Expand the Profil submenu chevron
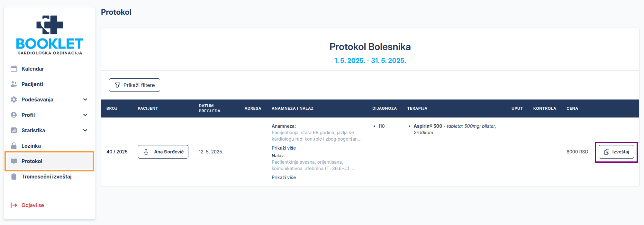This screenshot has width=644, height=225. pos(85,115)
